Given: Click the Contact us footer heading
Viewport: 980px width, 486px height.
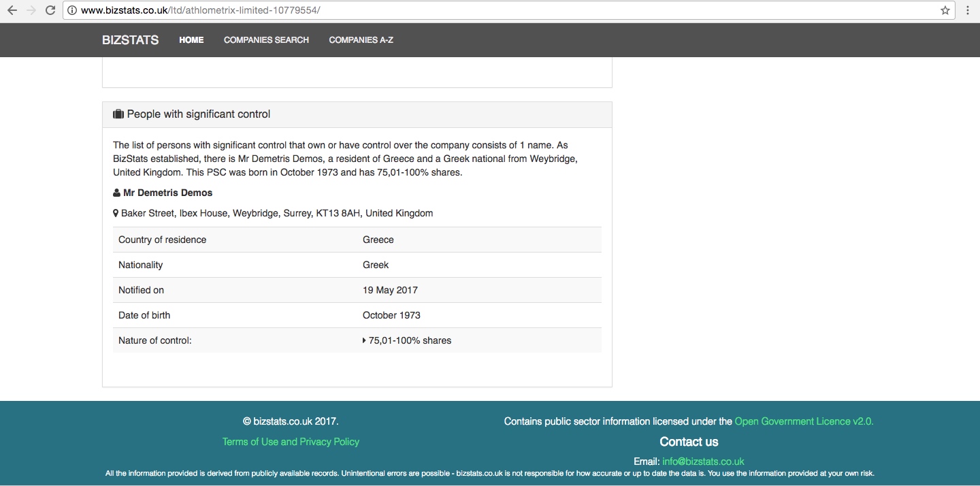Looking at the screenshot, I should pos(689,442).
